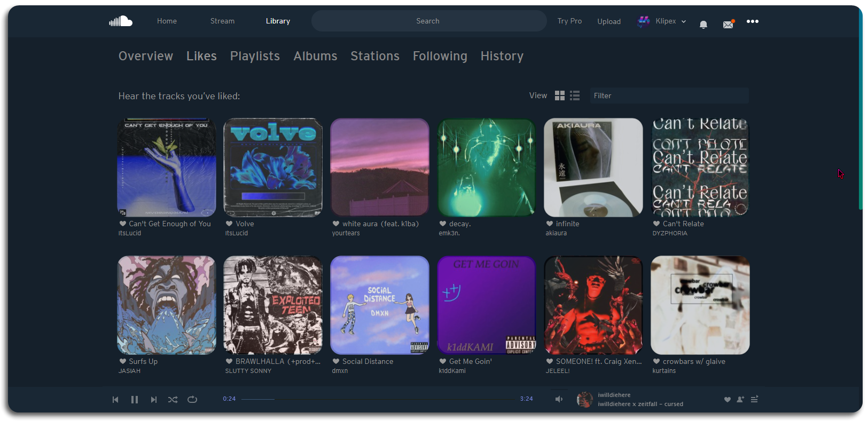
Task: Unlike Can't Relate track
Action: [x=656, y=224]
